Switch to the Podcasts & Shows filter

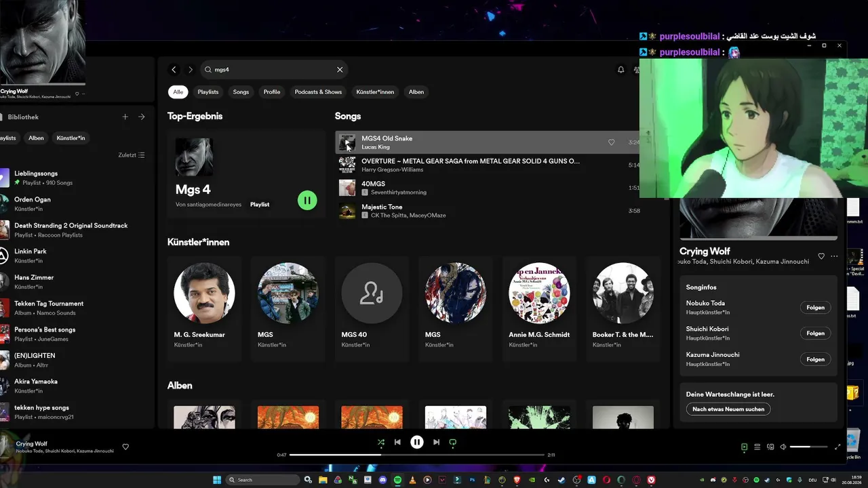(318, 92)
